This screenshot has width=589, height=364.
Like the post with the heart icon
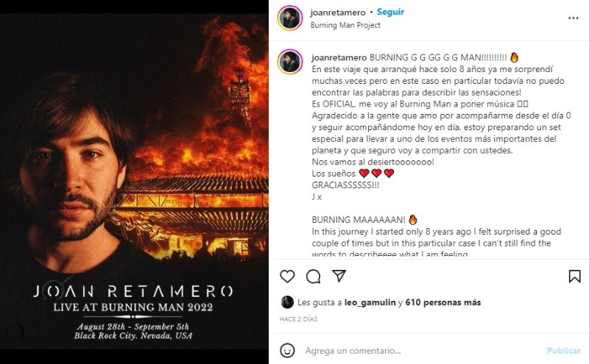click(x=287, y=276)
